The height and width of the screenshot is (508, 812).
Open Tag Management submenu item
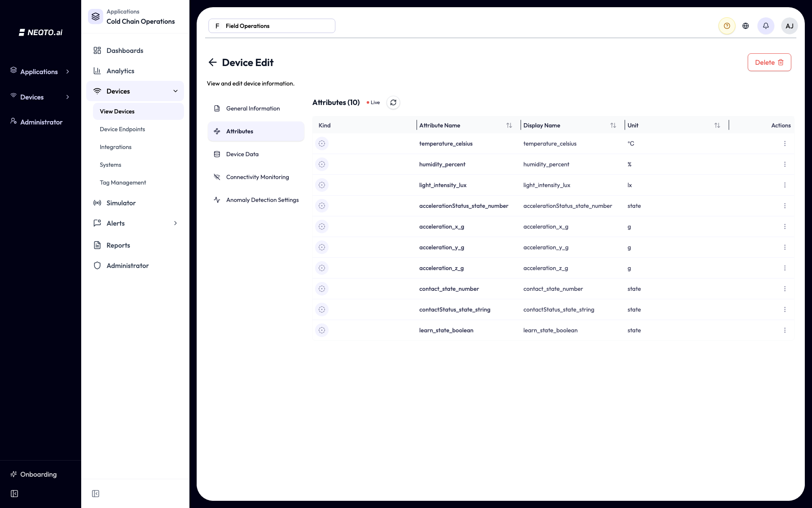(123, 182)
